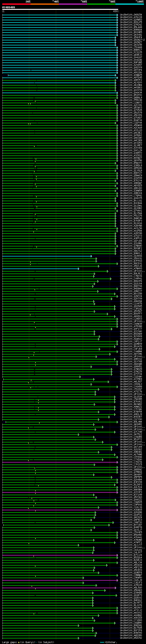Select label UniRef100_Q3ISA0
This screenshot has height=644, width=146.
131,331
